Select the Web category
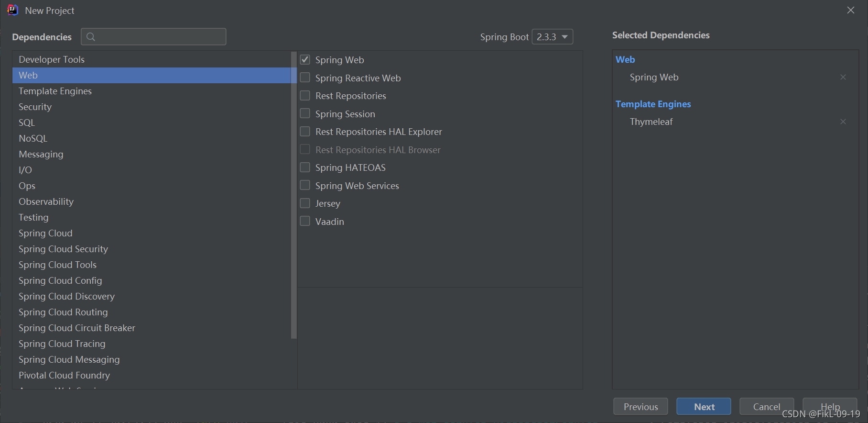This screenshot has height=423, width=868. click(152, 75)
